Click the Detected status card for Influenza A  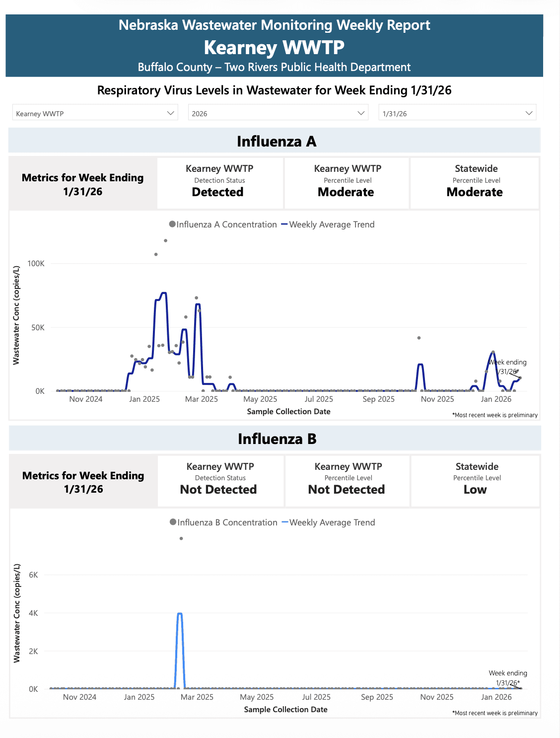point(219,183)
